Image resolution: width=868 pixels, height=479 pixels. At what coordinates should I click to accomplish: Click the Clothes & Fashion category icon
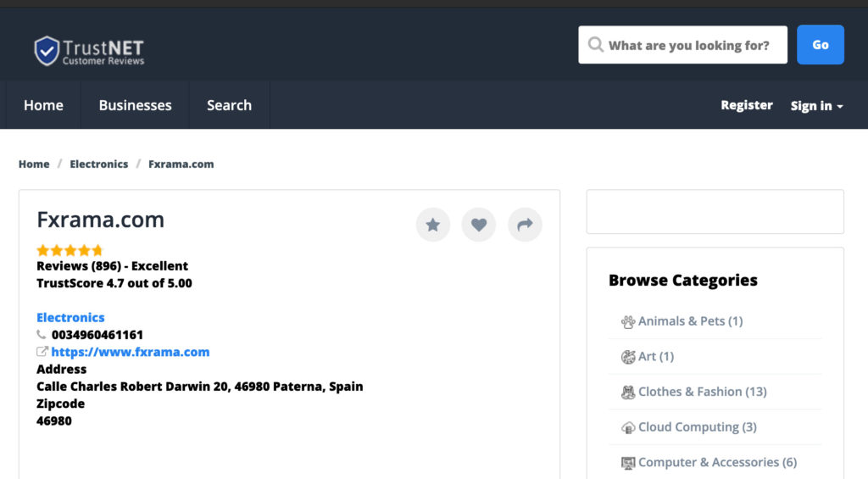click(628, 392)
